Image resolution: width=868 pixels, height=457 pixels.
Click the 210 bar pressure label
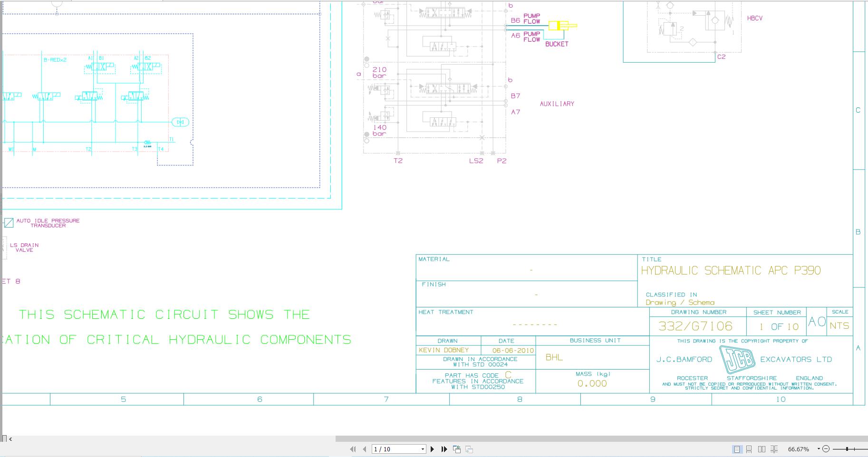pyautogui.click(x=379, y=72)
